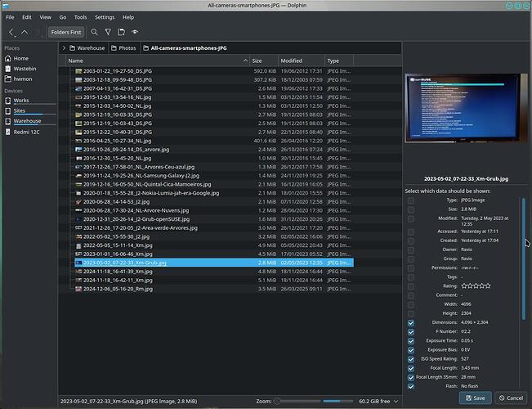Open the Folders First dropdown
Image resolution: width=532 pixels, height=409 pixels.
[x=65, y=32]
